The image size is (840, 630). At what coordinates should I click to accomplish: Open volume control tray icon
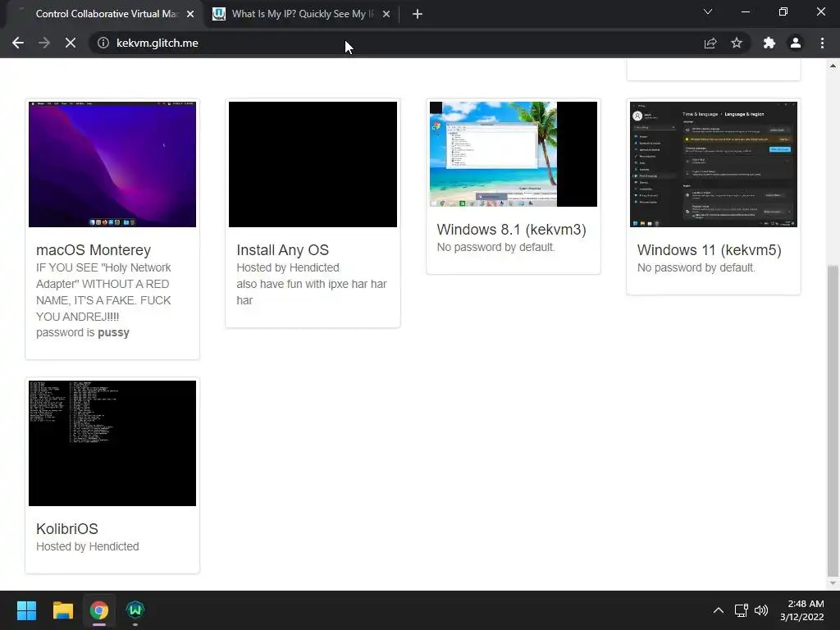(760, 610)
